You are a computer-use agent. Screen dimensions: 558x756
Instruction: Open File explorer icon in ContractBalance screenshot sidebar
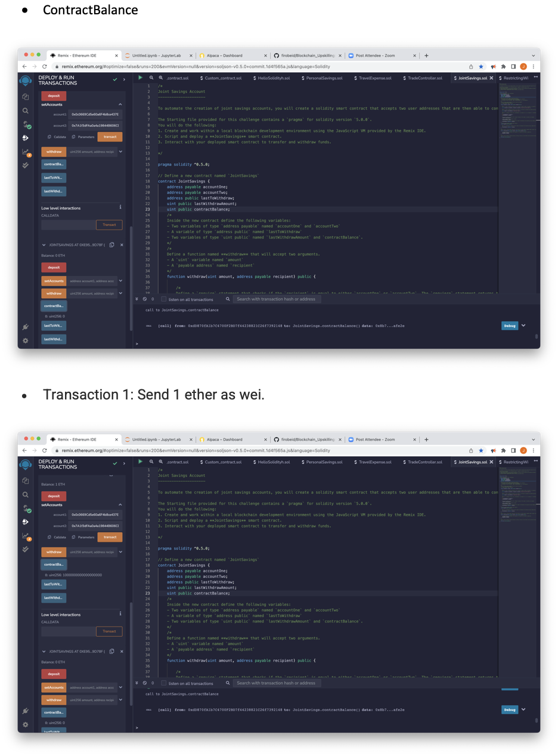pos(25,97)
